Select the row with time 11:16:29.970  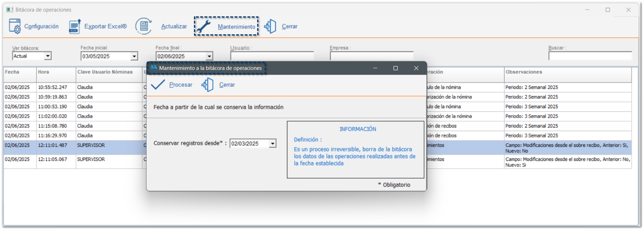tap(317, 136)
